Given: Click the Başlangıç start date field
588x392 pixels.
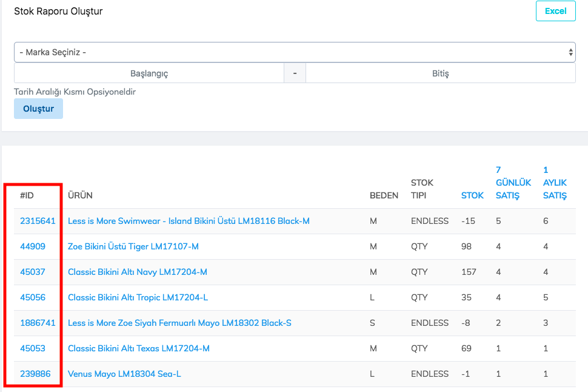Looking at the screenshot, I should click(149, 73).
